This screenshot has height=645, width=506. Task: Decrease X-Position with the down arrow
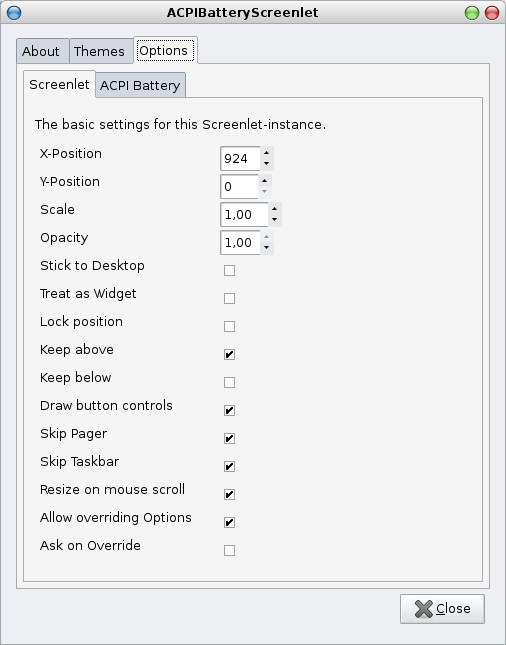pos(267,164)
